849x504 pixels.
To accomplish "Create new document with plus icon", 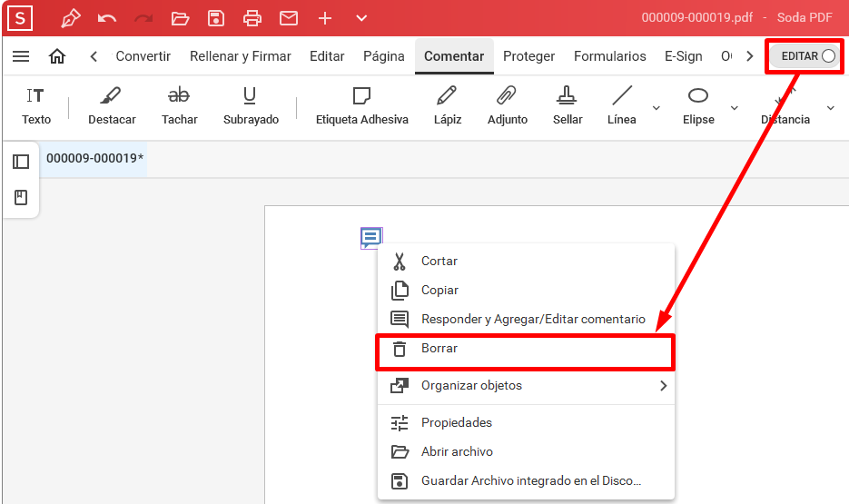I will coord(325,18).
